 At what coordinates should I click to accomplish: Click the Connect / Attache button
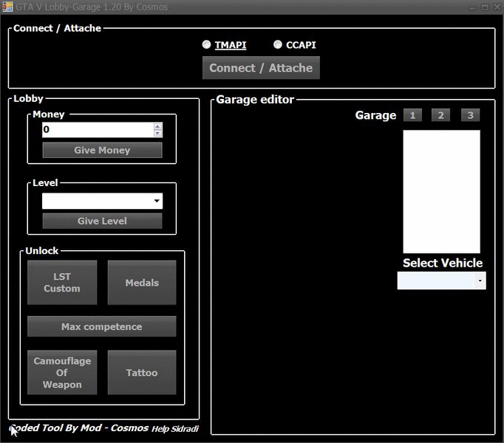pos(261,68)
